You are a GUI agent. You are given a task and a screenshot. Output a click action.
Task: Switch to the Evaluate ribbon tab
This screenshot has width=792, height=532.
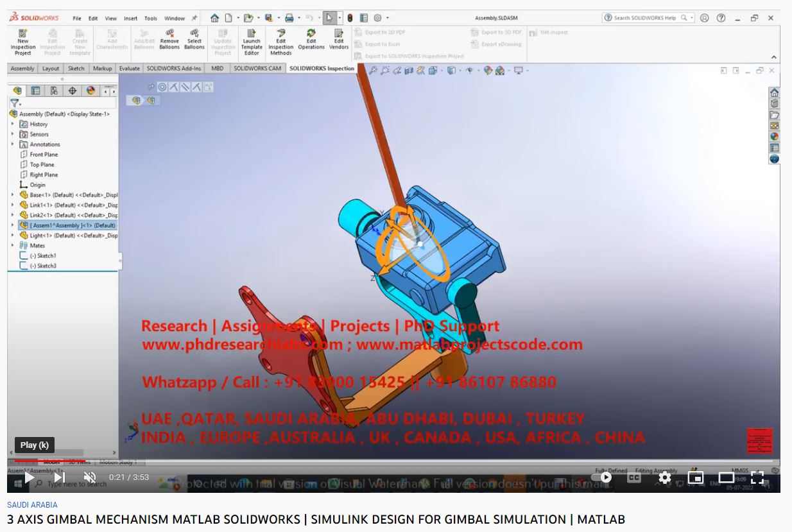[x=129, y=69]
